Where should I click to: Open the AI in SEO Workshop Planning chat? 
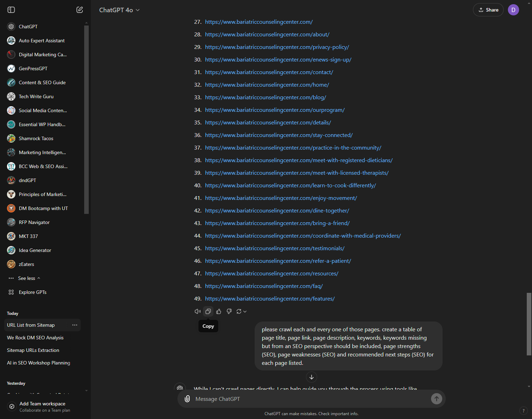(x=42, y=363)
